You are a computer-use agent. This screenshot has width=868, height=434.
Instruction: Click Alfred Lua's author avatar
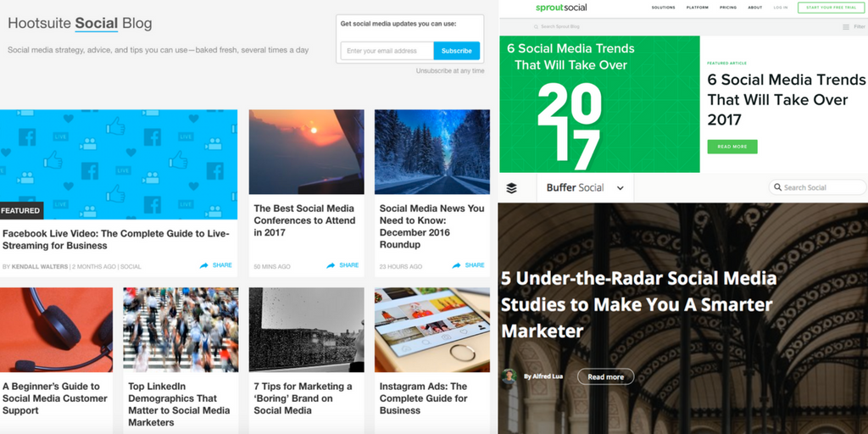coord(509,376)
